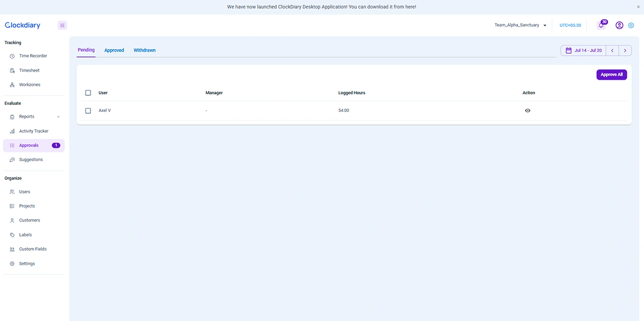Viewport: 644px width, 321px height.
Task: Open Time Recorder from the sidebar
Action: tap(34, 56)
